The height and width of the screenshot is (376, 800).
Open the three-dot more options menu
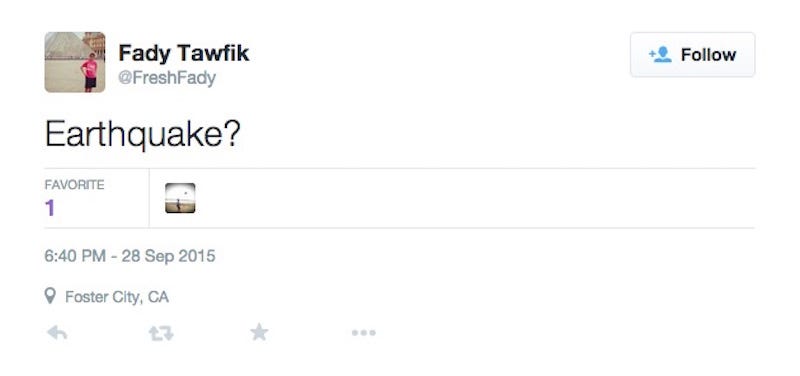tap(364, 333)
